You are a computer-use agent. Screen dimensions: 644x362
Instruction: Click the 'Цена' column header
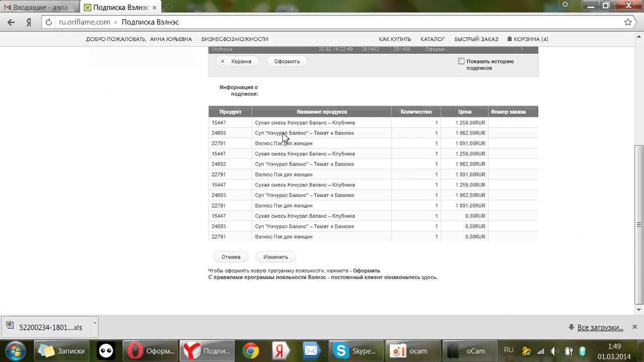coord(464,112)
